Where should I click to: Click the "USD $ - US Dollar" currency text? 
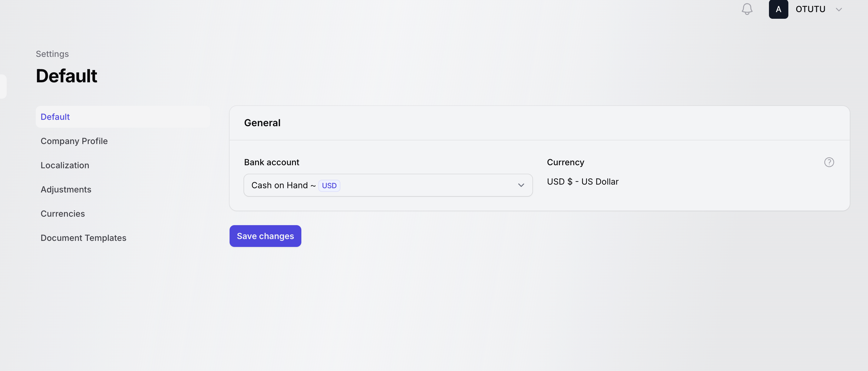pos(583,182)
